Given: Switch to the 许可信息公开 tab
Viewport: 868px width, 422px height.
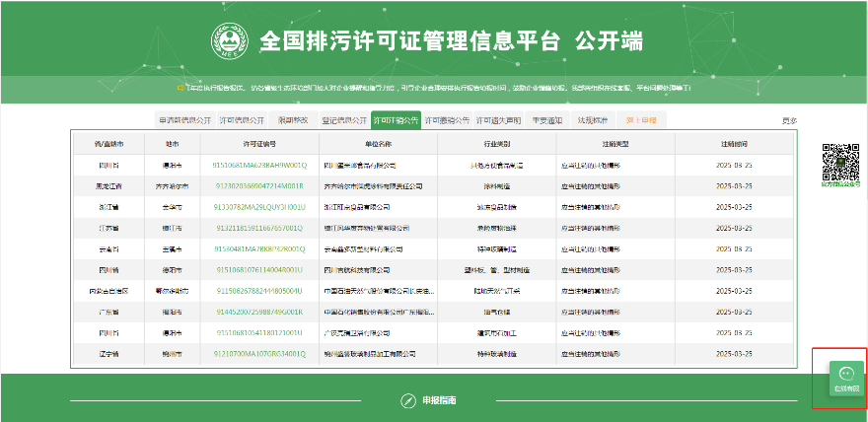Looking at the screenshot, I should 242,120.
